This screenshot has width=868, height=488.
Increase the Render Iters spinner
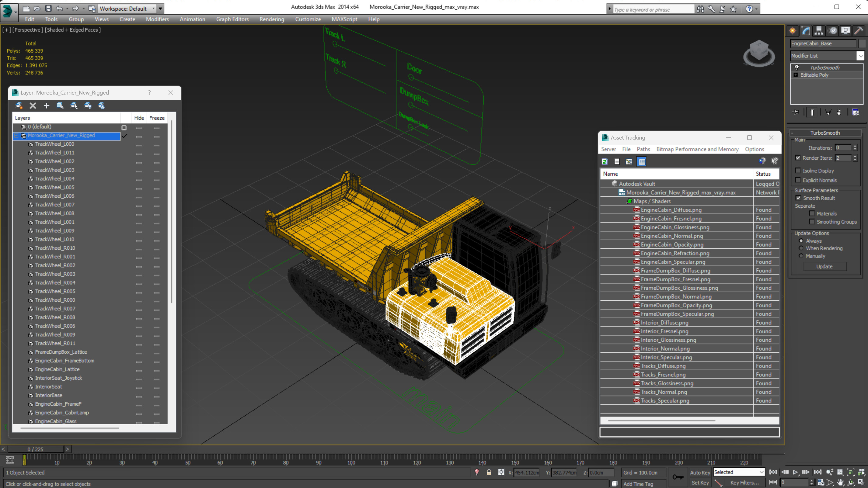(x=855, y=156)
